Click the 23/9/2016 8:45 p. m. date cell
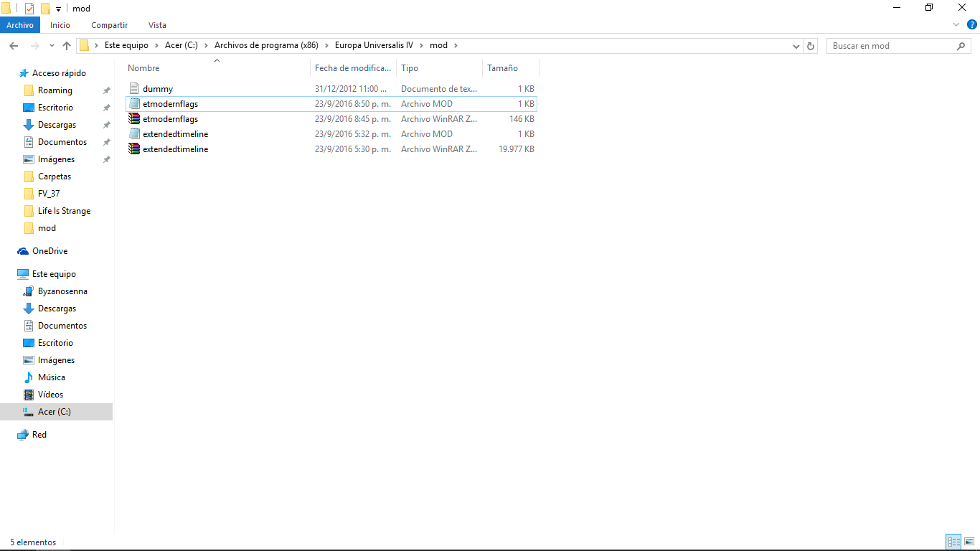The width and height of the screenshot is (980, 551). tap(353, 119)
